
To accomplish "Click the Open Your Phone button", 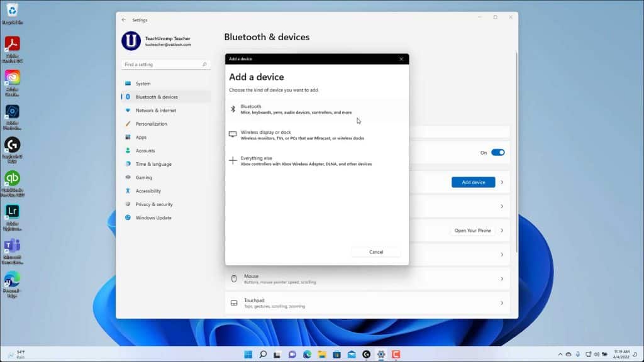I will point(472,230).
